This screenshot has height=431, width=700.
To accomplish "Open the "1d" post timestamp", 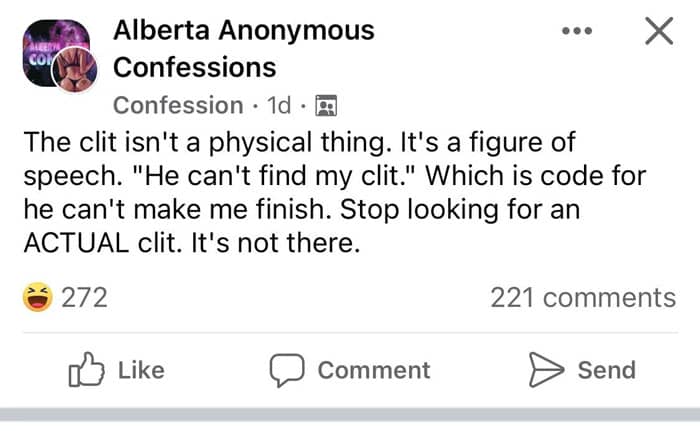I will tap(280, 105).
